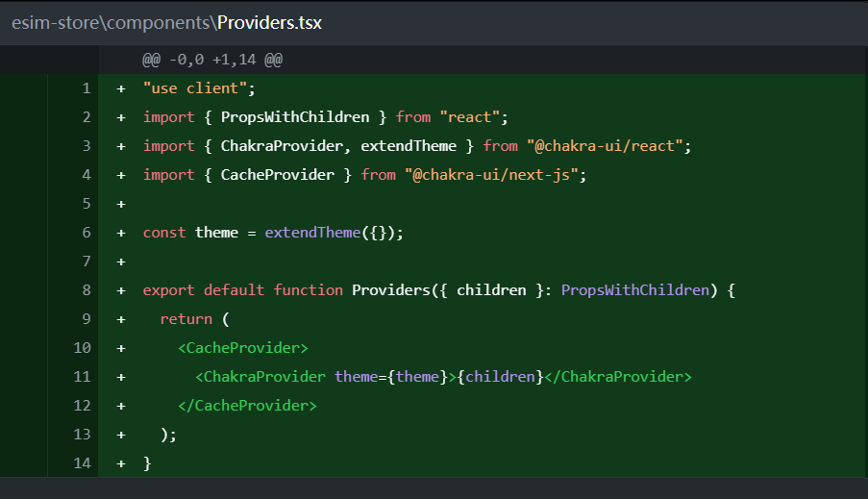
Task: Click the opening <CacheProvider> tag
Action: coord(242,348)
